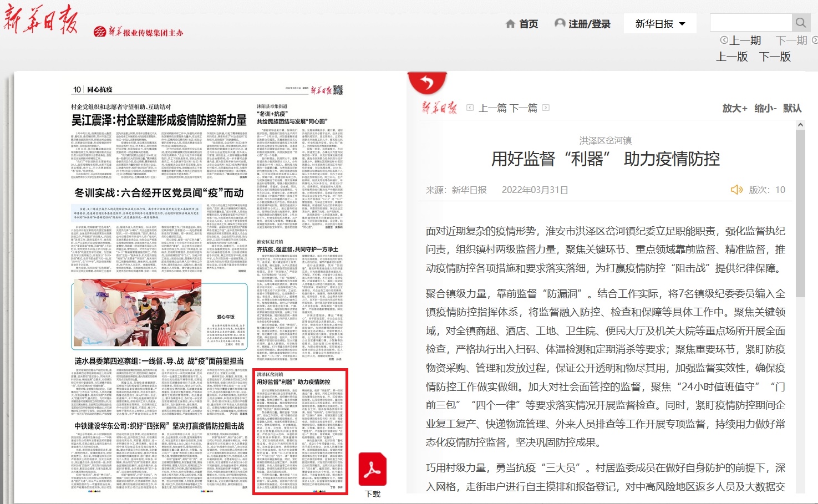Click left triangle icon before 上一篇
818x504 pixels.
click(470, 108)
